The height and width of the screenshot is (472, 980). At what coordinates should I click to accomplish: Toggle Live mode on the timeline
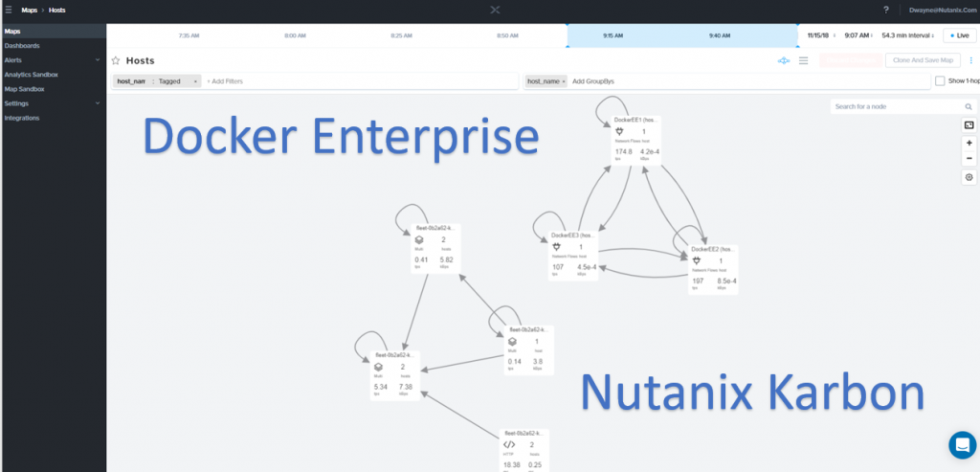[960, 35]
